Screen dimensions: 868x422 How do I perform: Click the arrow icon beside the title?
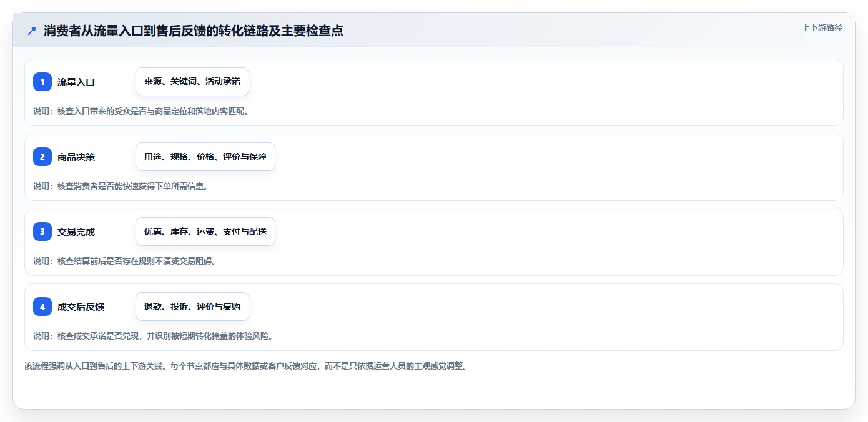(x=32, y=31)
